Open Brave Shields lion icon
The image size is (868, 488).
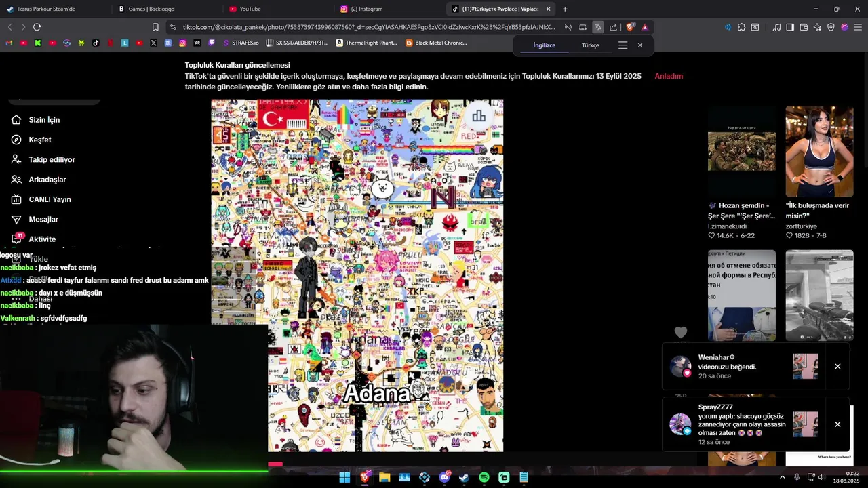point(630,27)
